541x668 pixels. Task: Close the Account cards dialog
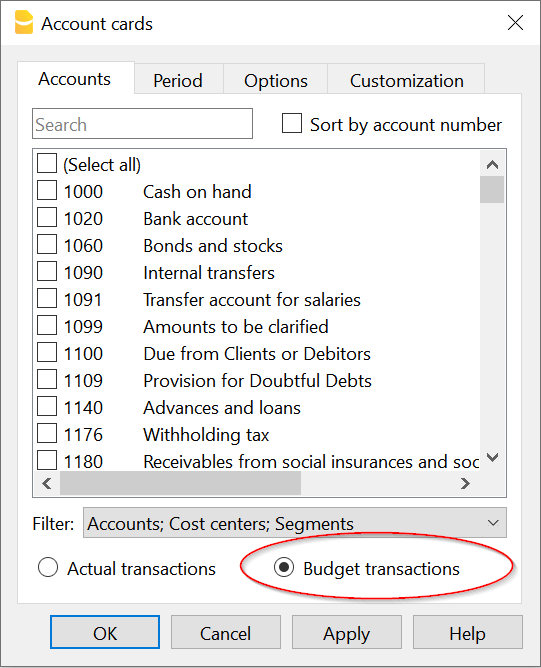[x=515, y=23]
